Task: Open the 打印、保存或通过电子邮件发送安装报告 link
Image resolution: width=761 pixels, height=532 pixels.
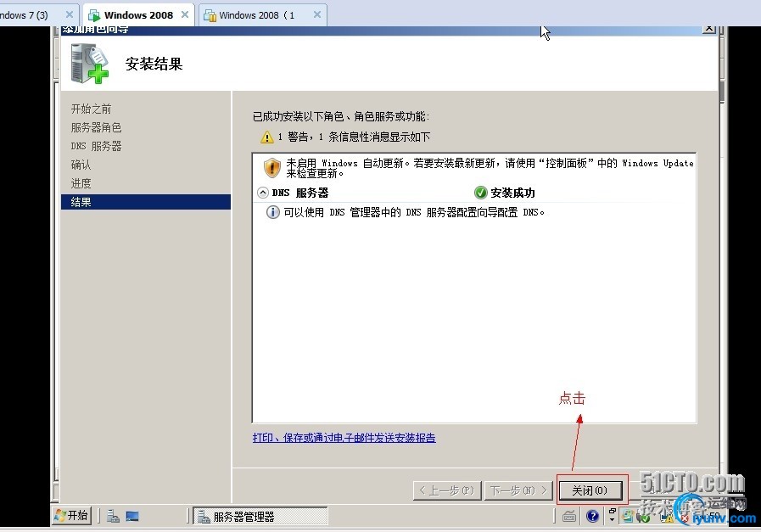Action: pyautogui.click(x=344, y=437)
